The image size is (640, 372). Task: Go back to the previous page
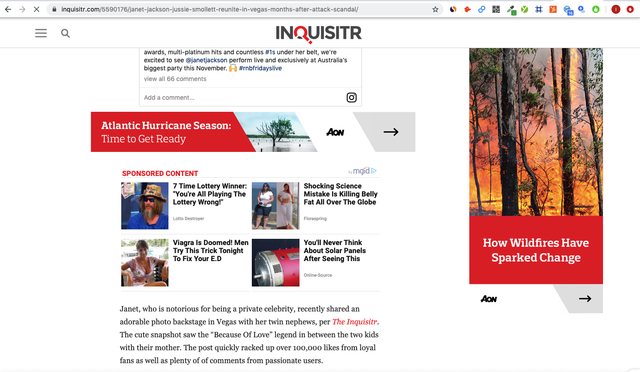coord(8,9)
